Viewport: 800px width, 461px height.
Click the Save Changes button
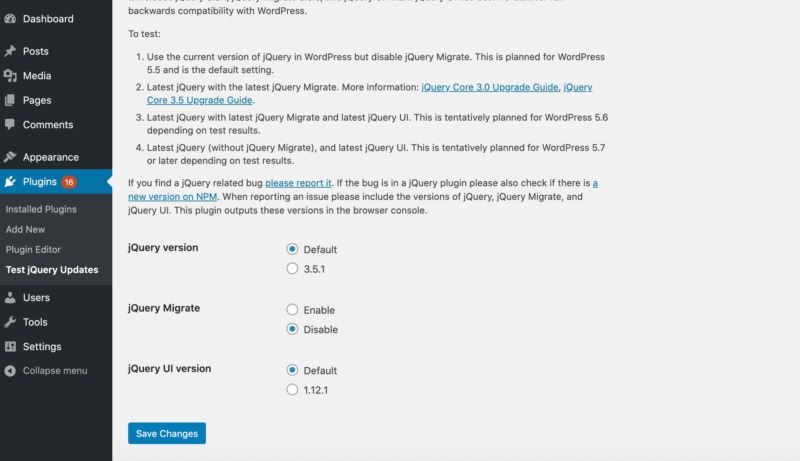click(x=167, y=433)
